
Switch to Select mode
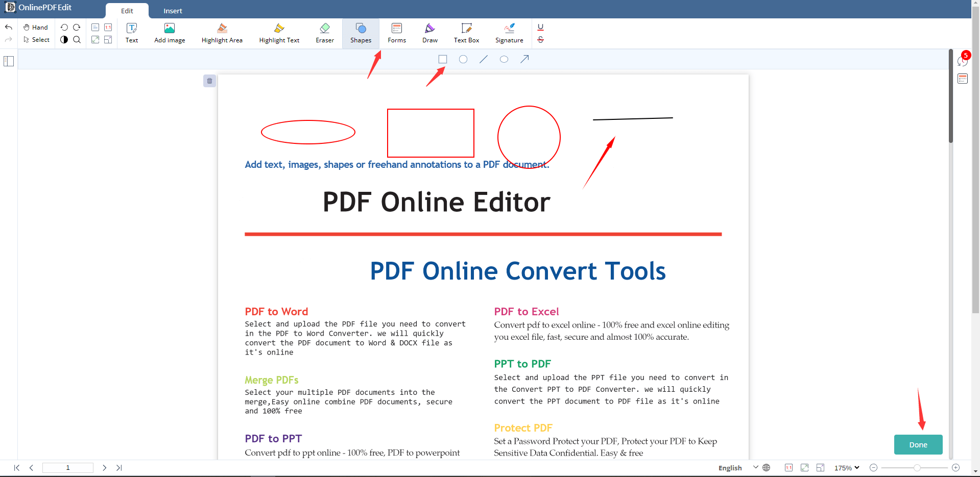pos(36,40)
